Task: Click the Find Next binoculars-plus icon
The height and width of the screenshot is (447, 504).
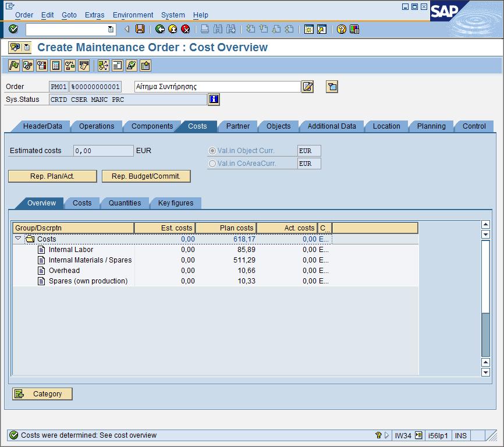Action: click(x=231, y=29)
